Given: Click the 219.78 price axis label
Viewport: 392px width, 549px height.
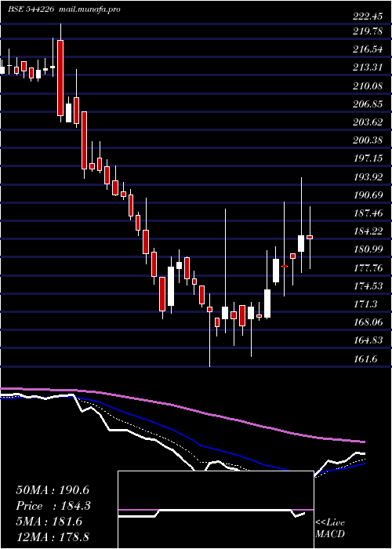Looking at the screenshot, I should click(x=368, y=31).
